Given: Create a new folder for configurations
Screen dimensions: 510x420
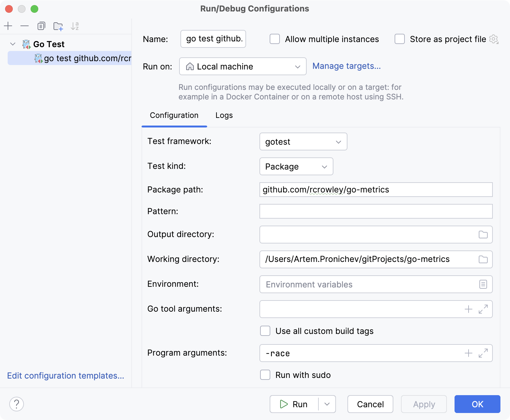Looking at the screenshot, I should click(58, 26).
